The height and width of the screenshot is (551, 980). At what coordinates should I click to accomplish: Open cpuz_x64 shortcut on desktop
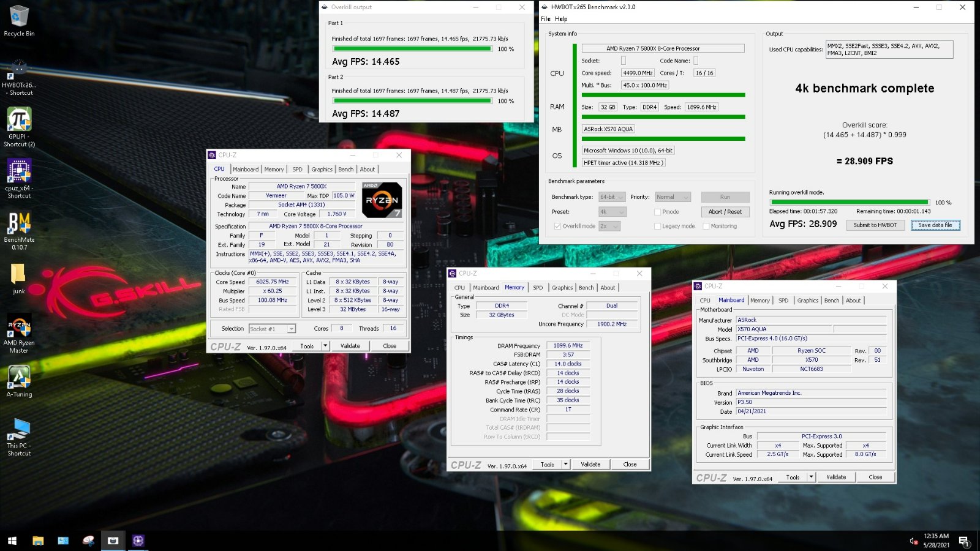click(x=19, y=179)
